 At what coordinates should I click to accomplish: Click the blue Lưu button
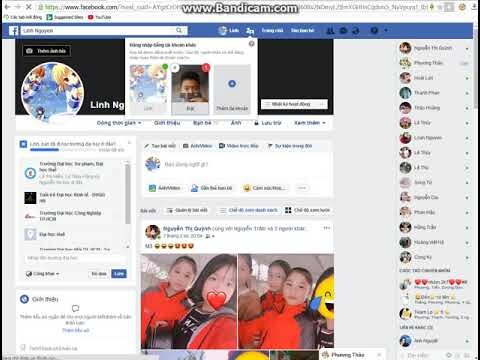[x=119, y=274]
